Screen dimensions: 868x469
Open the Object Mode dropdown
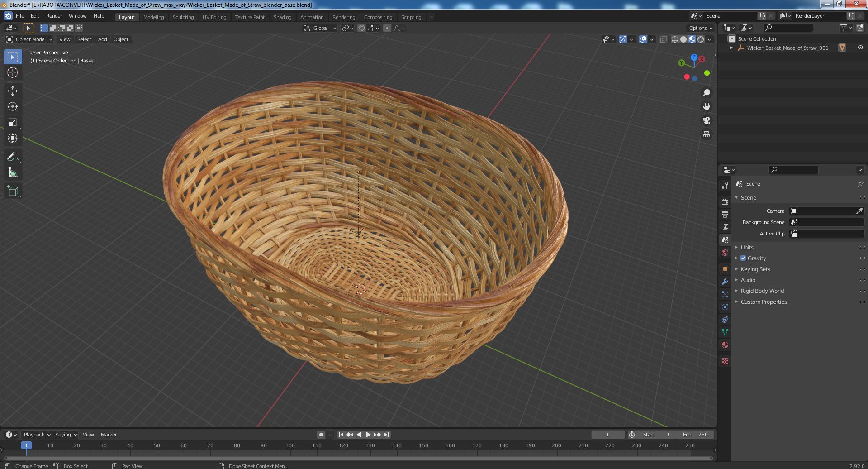pyautogui.click(x=29, y=39)
